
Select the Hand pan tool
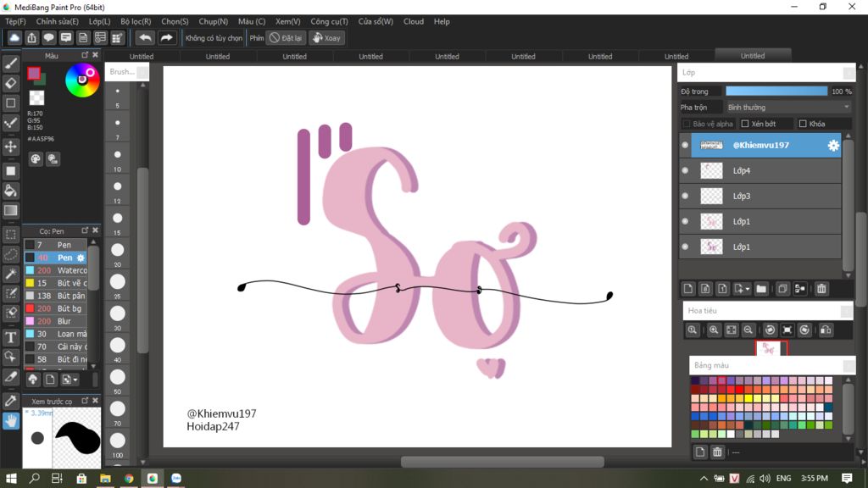[x=10, y=421]
